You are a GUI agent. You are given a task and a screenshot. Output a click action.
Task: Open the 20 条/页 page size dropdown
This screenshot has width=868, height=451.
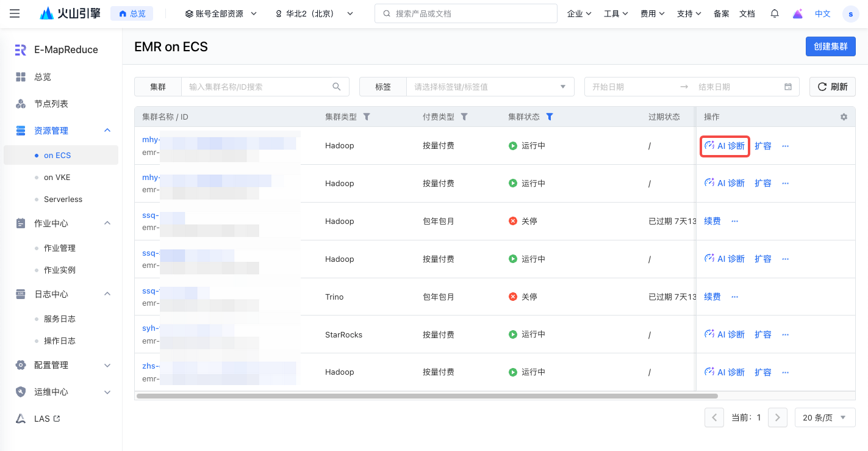coord(825,417)
